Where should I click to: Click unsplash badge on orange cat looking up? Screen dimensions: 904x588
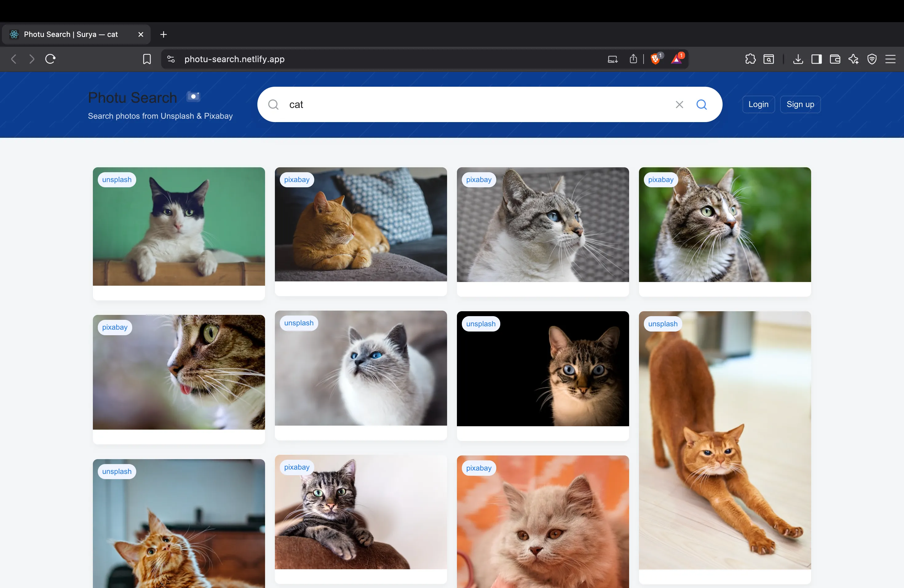[x=117, y=471]
